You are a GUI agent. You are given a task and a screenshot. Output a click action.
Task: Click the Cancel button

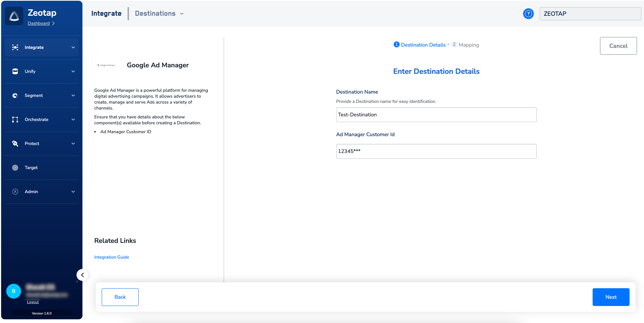(618, 46)
